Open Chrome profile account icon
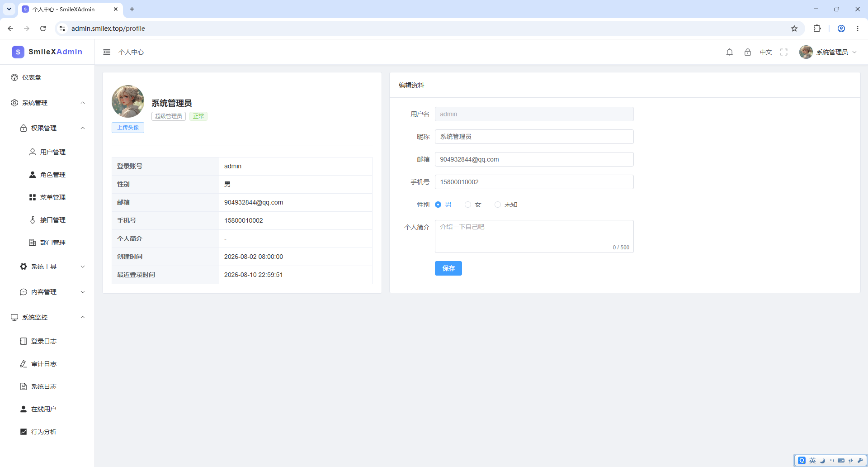This screenshot has width=868, height=467. (x=841, y=29)
